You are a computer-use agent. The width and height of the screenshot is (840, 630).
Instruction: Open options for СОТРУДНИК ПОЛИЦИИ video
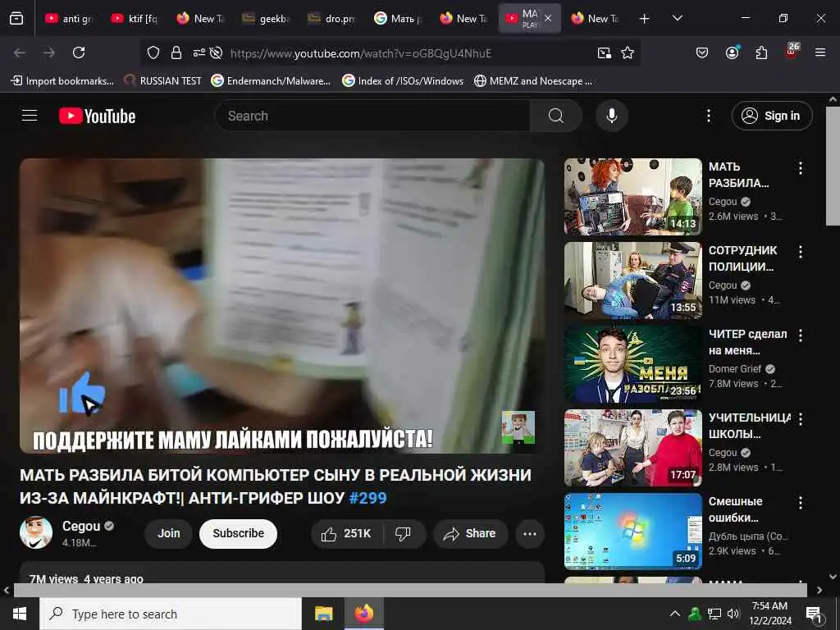coord(801,252)
